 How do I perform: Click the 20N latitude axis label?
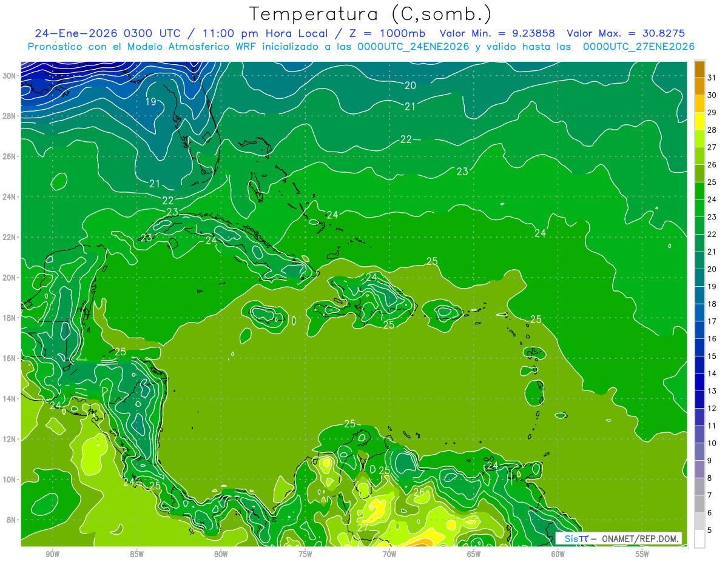pos(8,278)
